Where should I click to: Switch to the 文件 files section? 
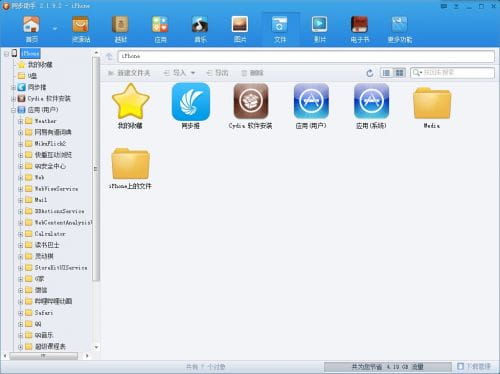click(280, 29)
